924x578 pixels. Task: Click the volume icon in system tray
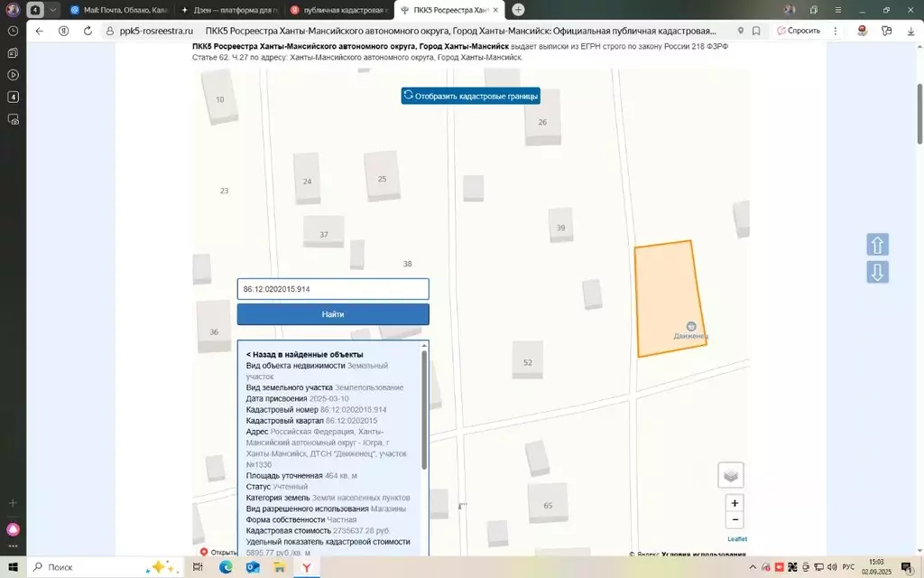(x=832, y=566)
